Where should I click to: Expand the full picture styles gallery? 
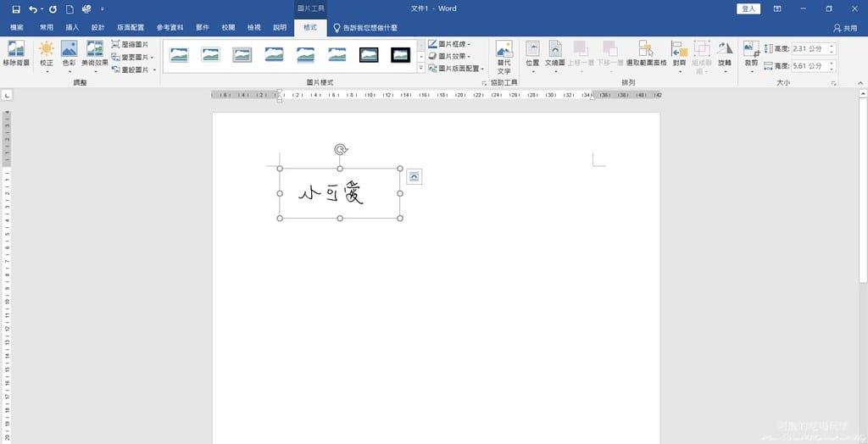tap(420, 68)
